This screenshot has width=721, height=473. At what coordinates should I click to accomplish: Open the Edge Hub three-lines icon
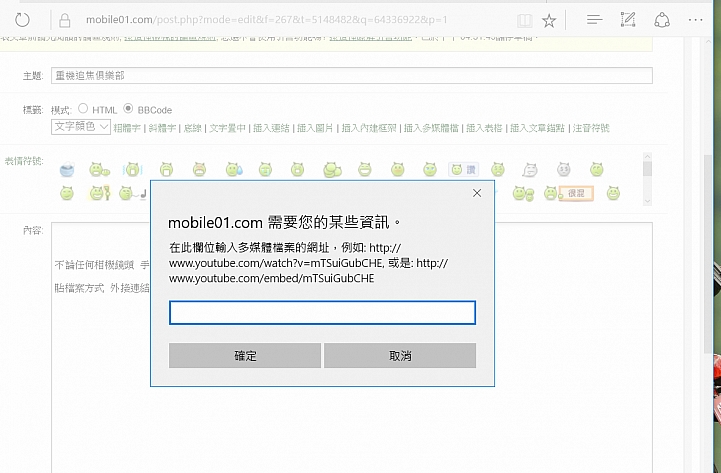point(594,20)
